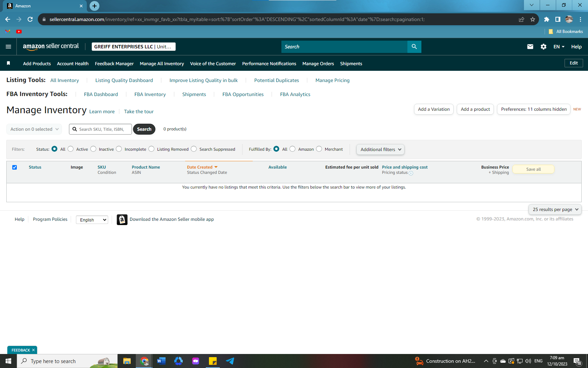Screen dimensions: 588x368
Task: Toggle the browser side panel
Action: [558, 19]
